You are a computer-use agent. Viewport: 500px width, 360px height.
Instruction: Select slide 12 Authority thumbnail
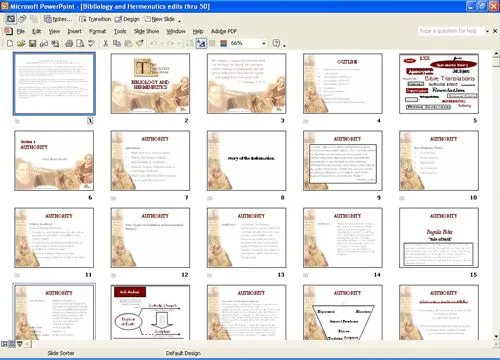[150, 237]
